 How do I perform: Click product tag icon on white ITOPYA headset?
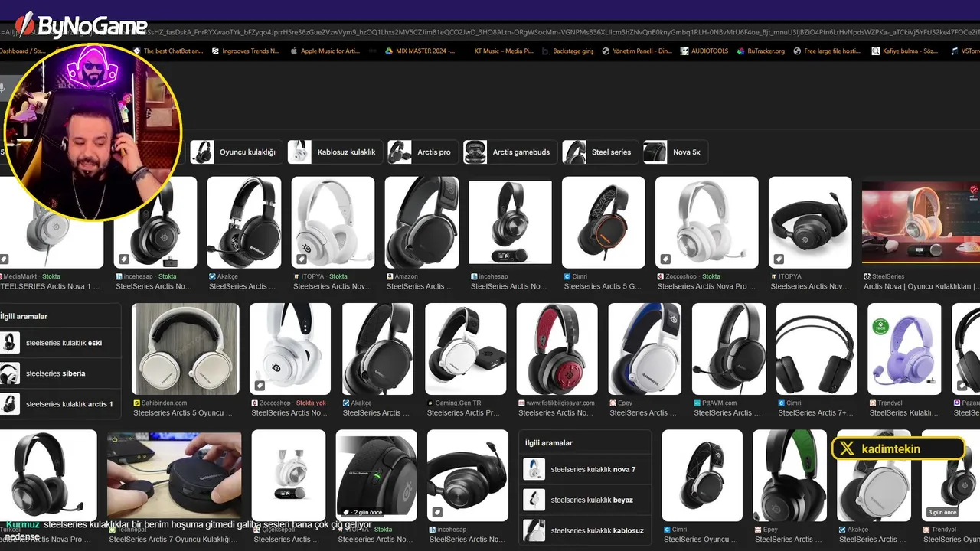[302, 259]
